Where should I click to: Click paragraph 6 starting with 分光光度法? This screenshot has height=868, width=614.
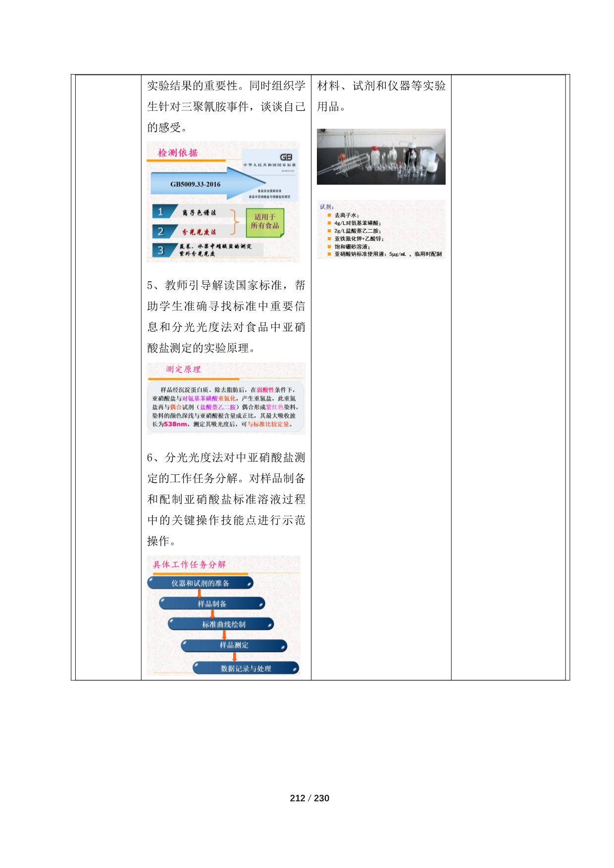pyautogui.click(x=226, y=499)
